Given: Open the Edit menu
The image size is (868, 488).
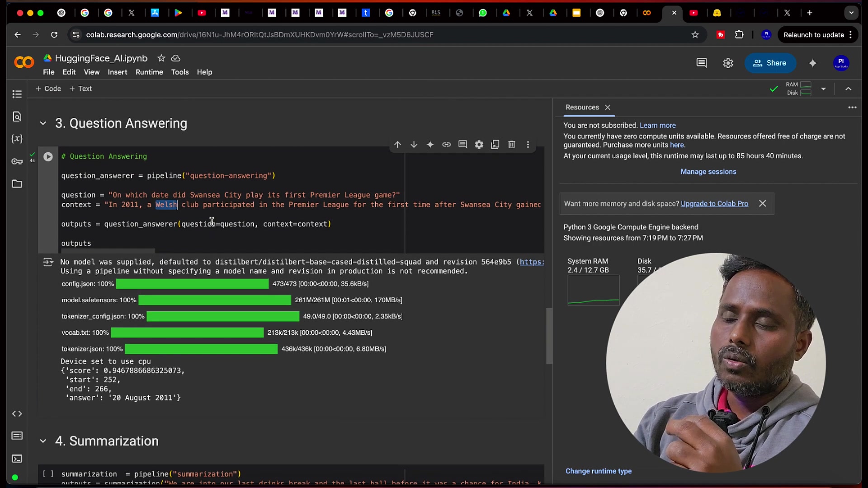Looking at the screenshot, I should tap(69, 72).
